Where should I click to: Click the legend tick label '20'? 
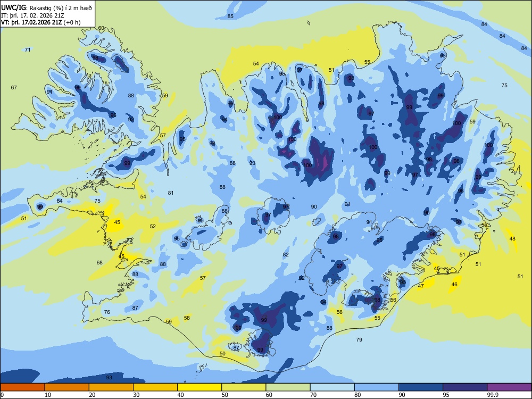coord(92,395)
